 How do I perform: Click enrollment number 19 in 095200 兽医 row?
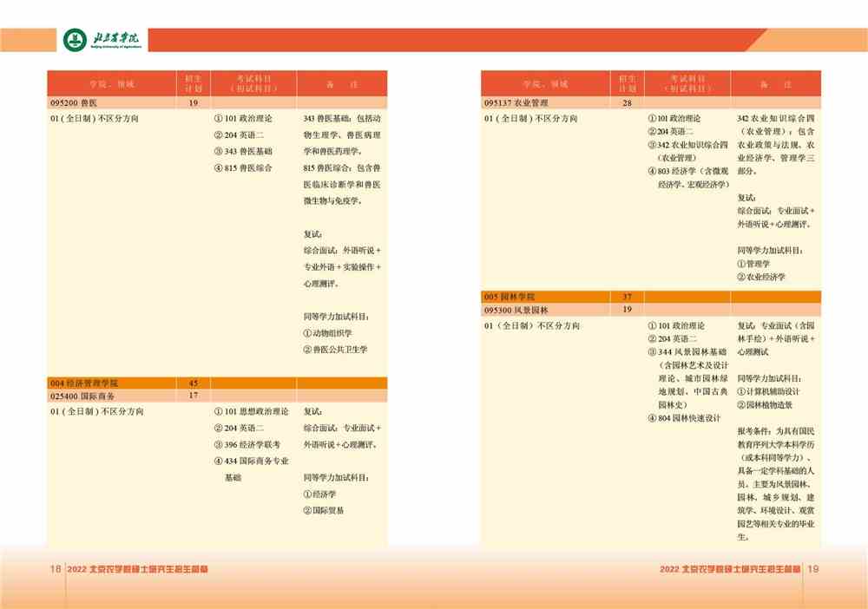pyautogui.click(x=194, y=103)
